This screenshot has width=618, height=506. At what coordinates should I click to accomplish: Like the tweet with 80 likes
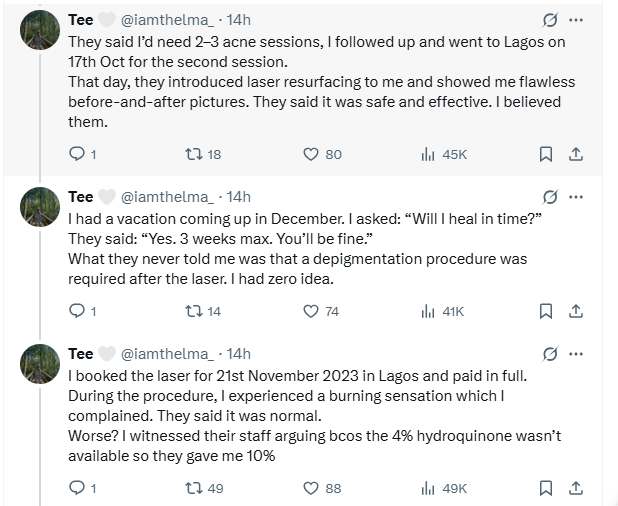[310, 154]
